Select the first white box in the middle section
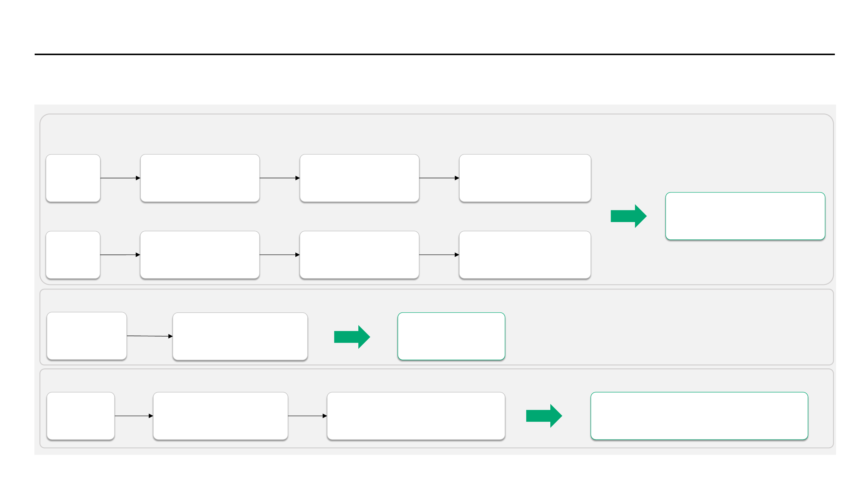This screenshot has height=488, width=868. click(86, 336)
